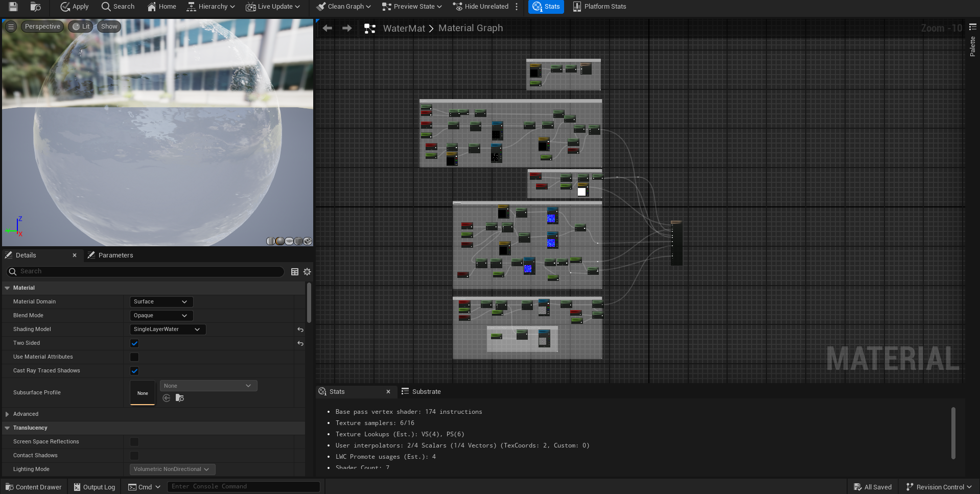Image resolution: width=980 pixels, height=494 pixels.
Task: Go back in graph navigation history
Action: point(328,28)
